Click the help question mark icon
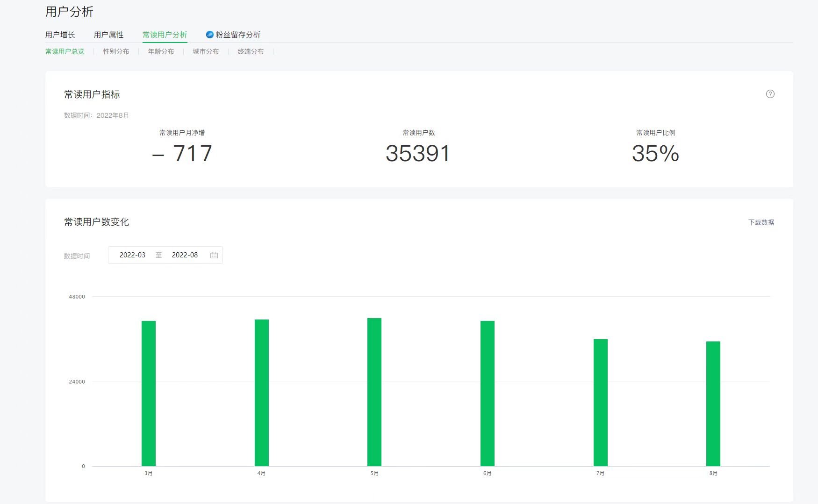 click(770, 94)
